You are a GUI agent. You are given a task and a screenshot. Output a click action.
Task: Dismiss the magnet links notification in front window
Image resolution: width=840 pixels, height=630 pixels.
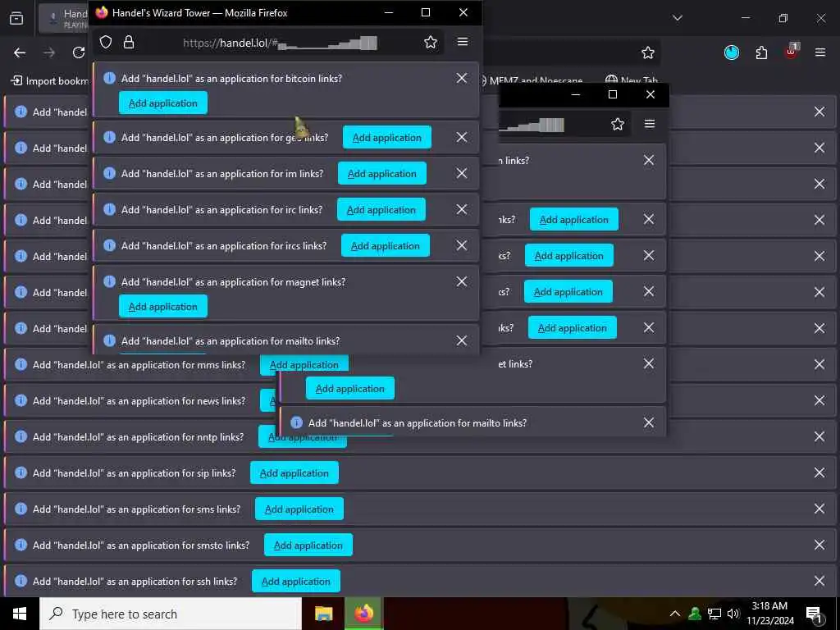tap(462, 281)
